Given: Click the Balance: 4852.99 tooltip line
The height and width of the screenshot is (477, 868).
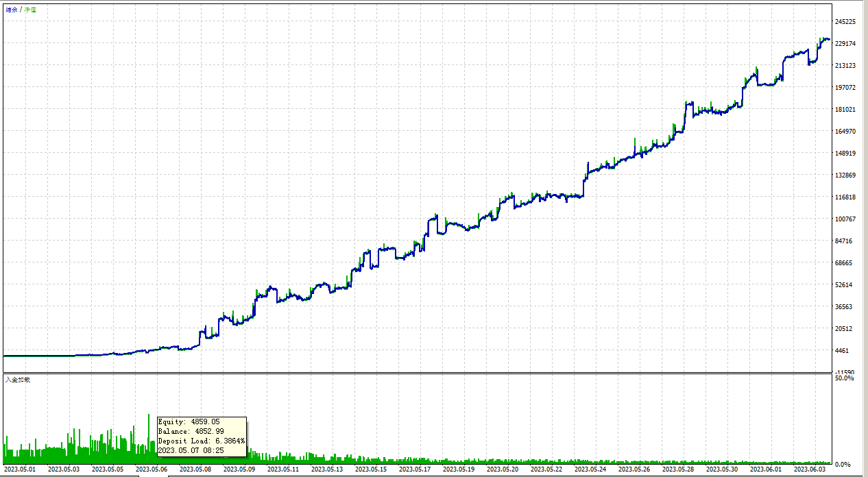Looking at the screenshot, I should click(191, 432).
